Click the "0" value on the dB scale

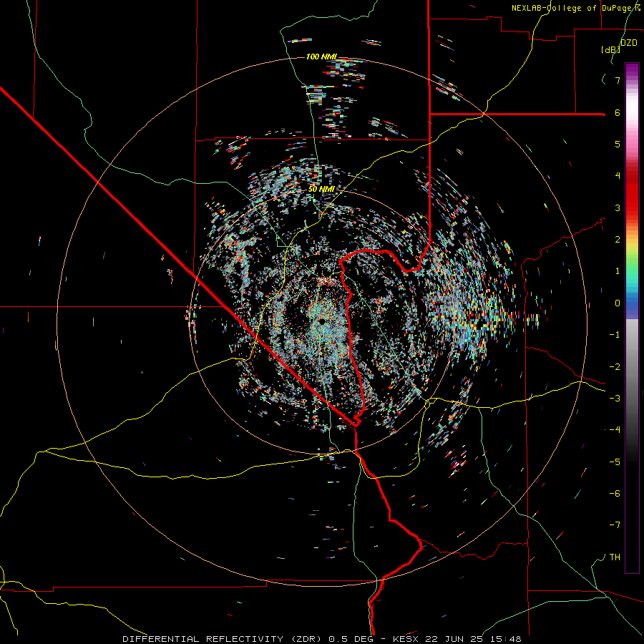pos(618,303)
